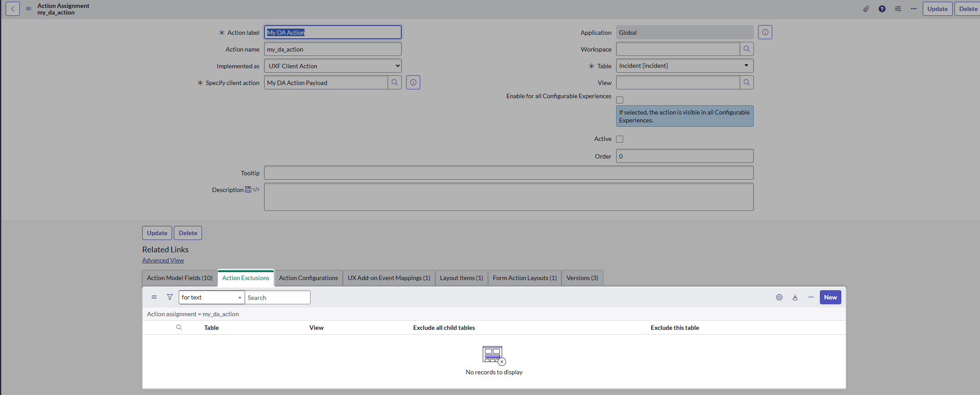Click the back arrow icon
Image resolution: width=980 pixels, height=395 pixels.
coord(13,9)
